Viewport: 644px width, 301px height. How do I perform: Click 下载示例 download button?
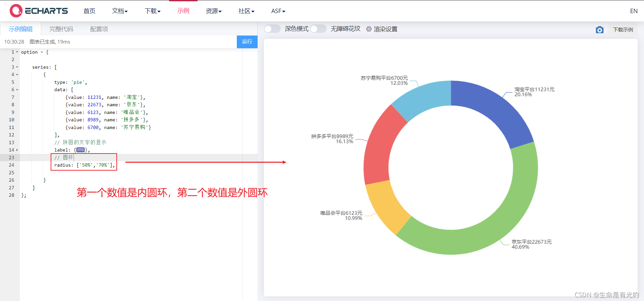[x=623, y=29]
